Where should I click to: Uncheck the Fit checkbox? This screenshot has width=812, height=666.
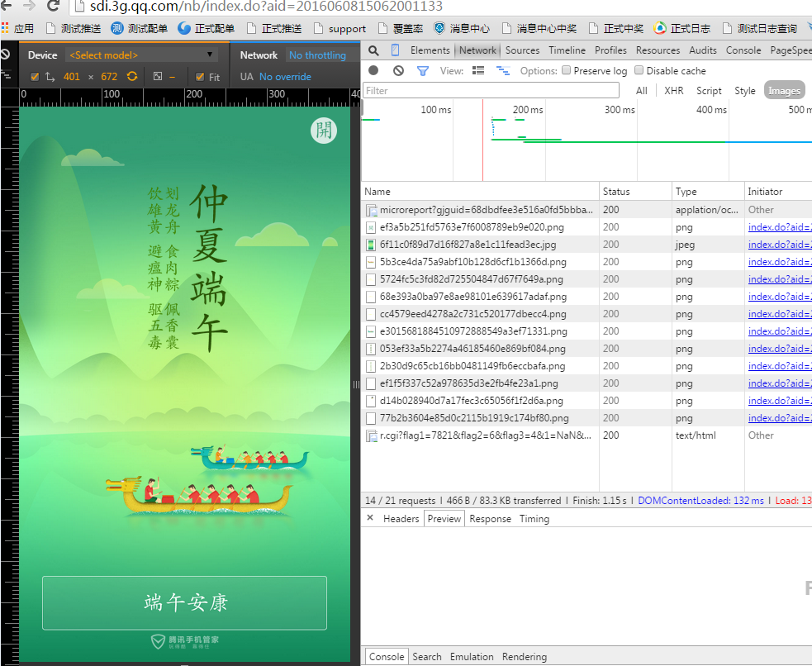(201, 77)
